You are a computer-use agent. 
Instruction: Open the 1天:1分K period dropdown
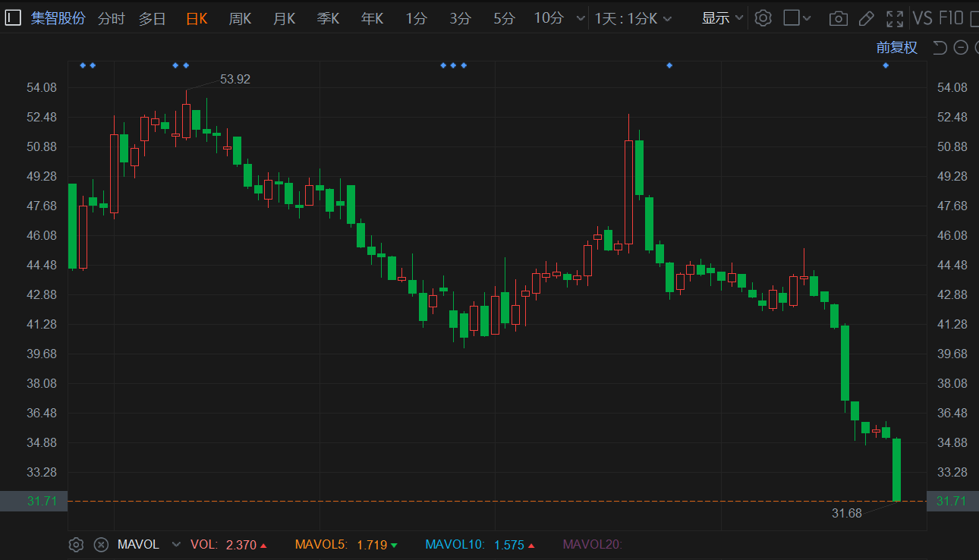pos(633,18)
